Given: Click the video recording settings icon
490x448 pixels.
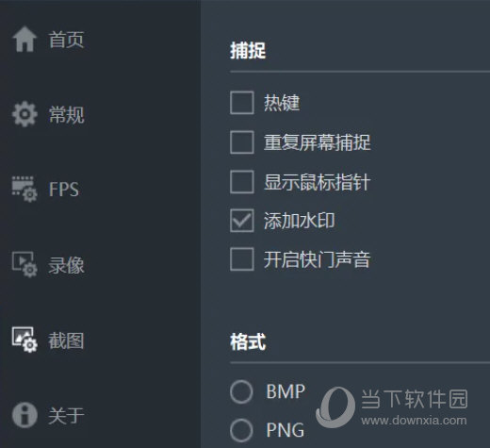Looking at the screenshot, I should tap(24, 264).
